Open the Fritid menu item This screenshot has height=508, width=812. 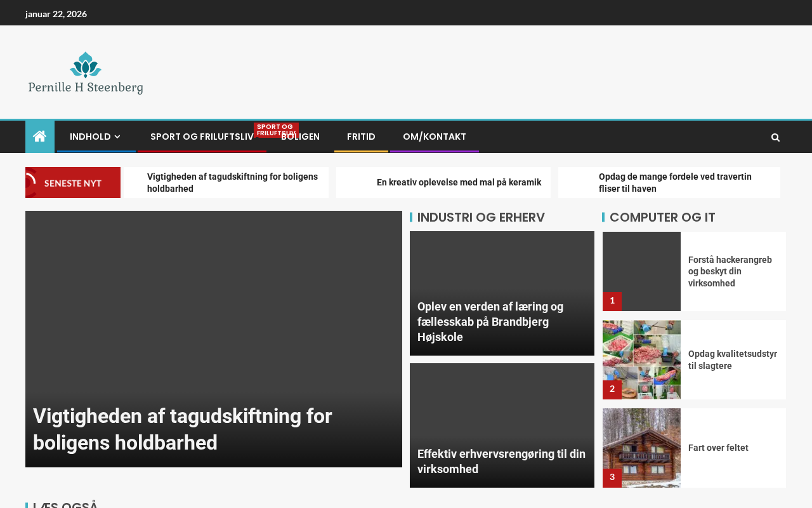click(361, 137)
